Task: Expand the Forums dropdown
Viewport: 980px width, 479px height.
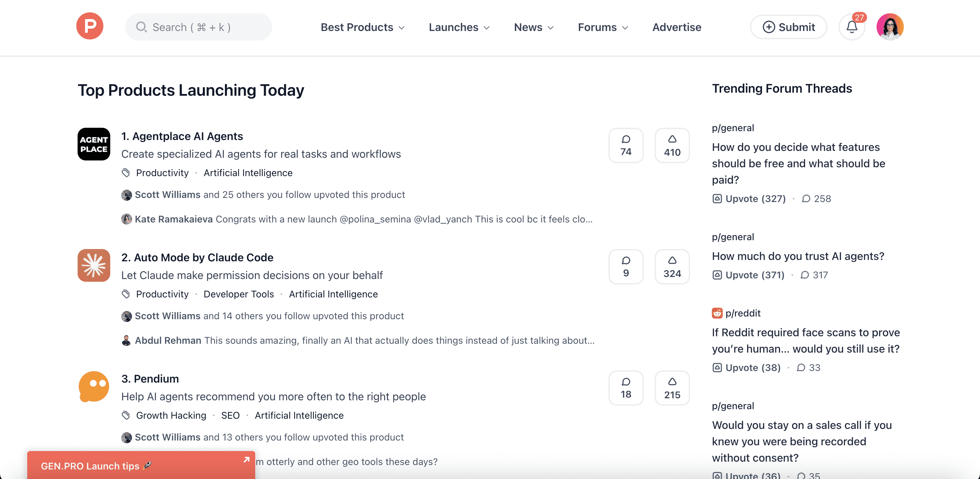Action: (x=603, y=27)
